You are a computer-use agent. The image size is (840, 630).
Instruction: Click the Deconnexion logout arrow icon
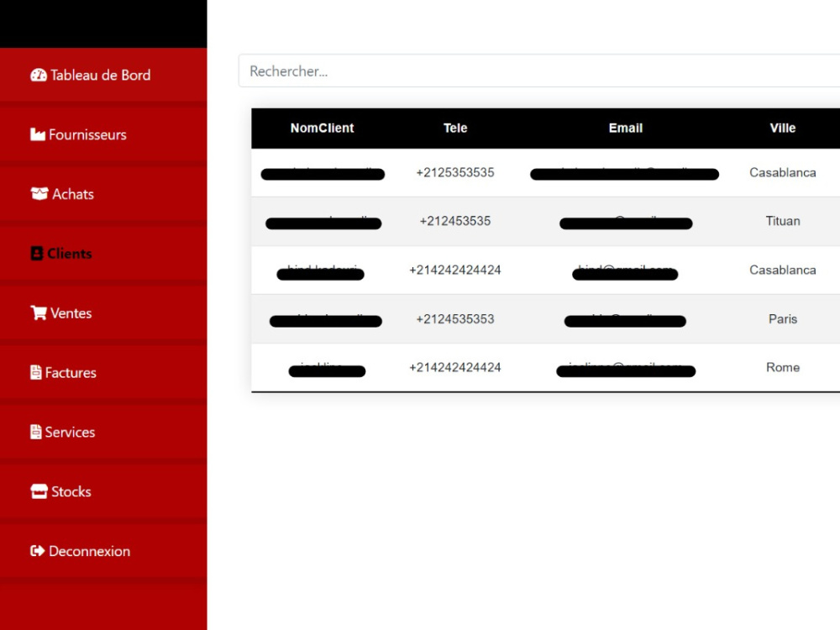pos(38,551)
